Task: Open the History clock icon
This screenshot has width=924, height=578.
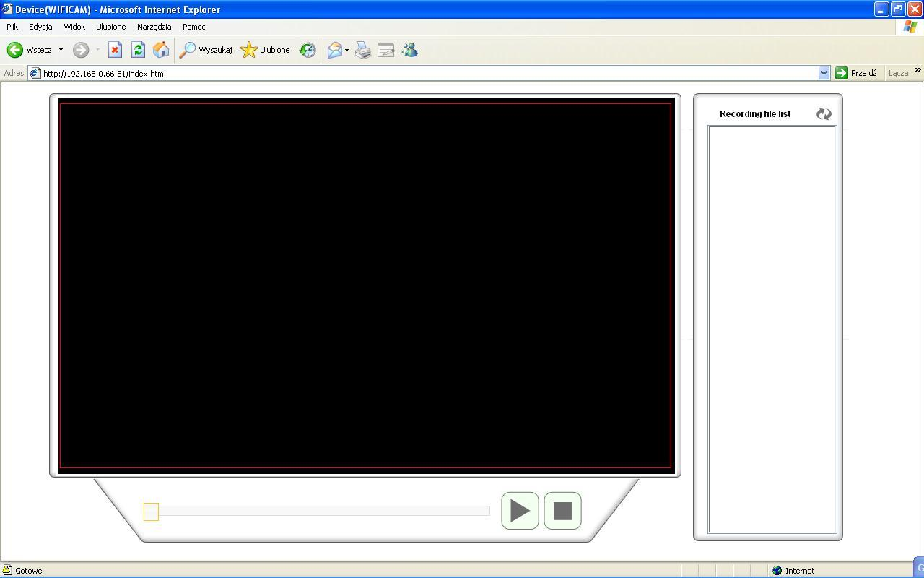Action: 308,50
